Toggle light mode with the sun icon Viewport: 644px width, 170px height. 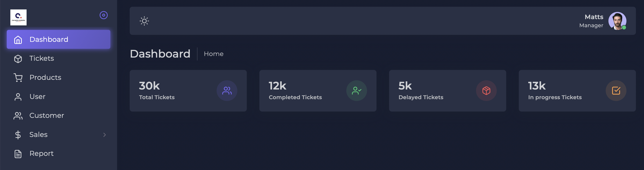pyautogui.click(x=145, y=21)
